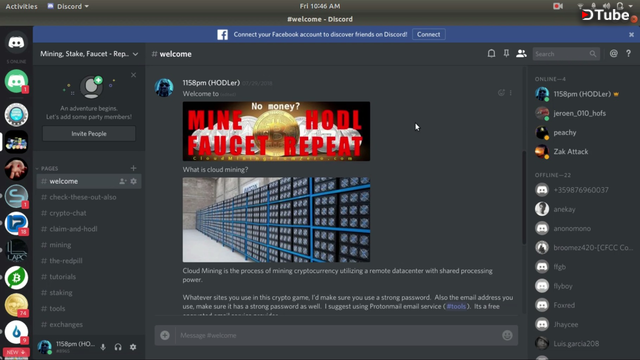Click the search field in header
640x360 pixels.
pyautogui.click(x=566, y=54)
